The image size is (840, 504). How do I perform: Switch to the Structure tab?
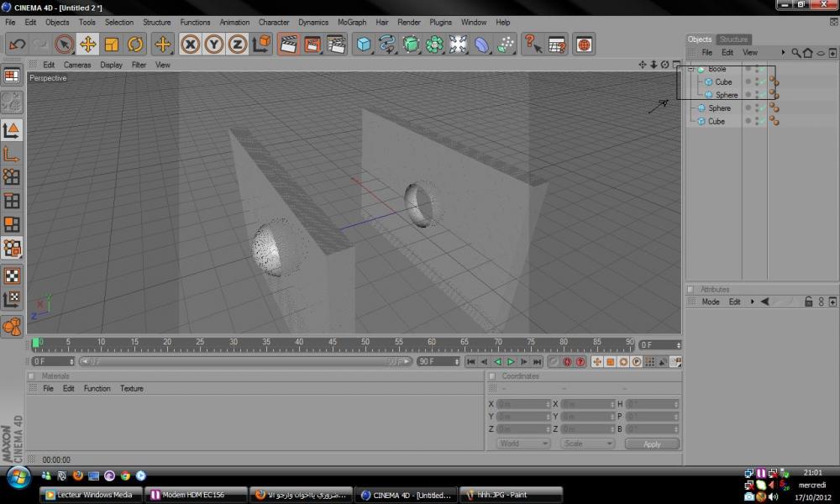733,39
